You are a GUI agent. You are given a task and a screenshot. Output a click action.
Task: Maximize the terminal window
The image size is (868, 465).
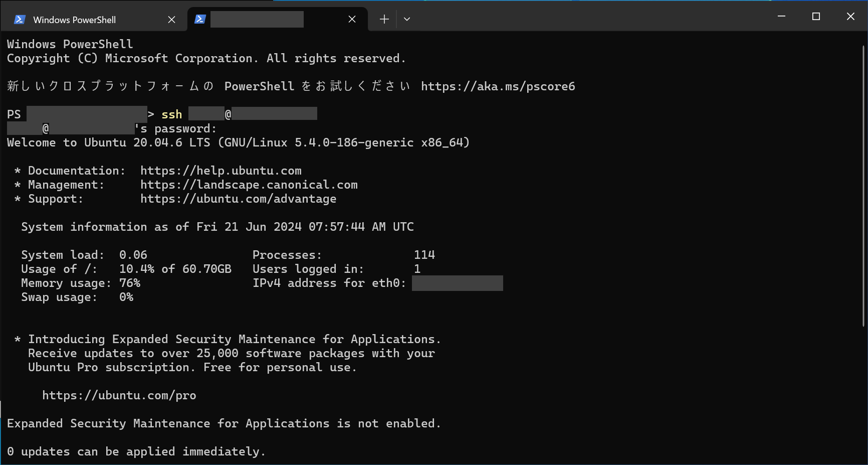point(816,17)
